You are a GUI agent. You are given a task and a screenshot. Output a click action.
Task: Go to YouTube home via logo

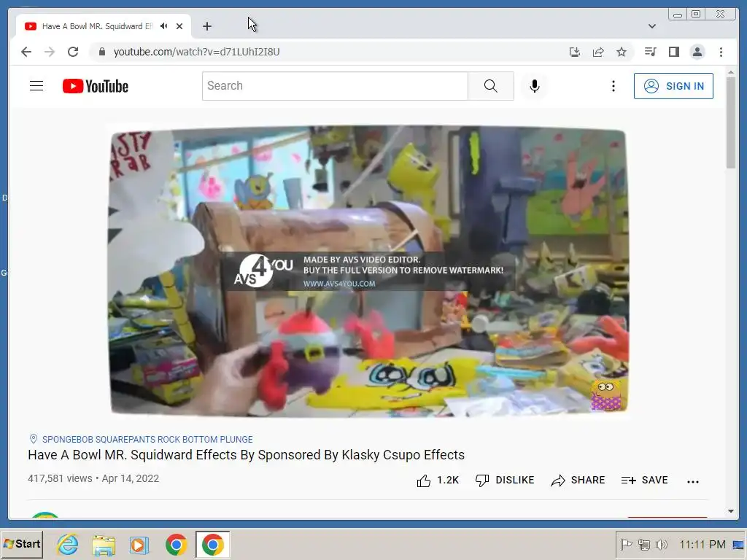pos(96,86)
